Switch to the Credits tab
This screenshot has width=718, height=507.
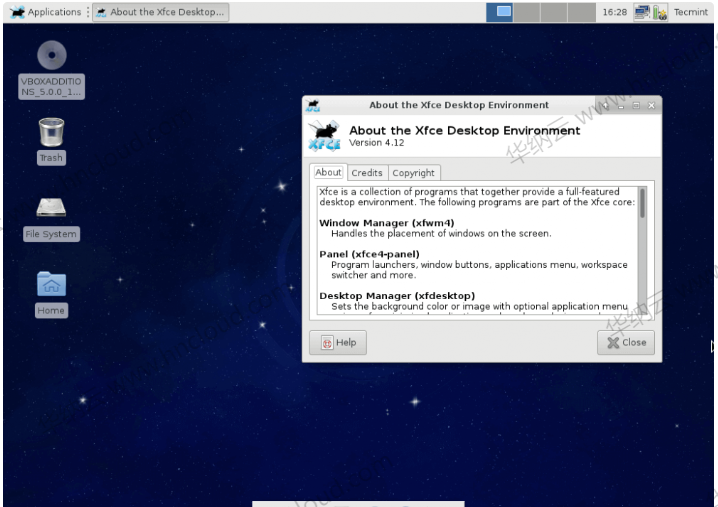[x=367, y=173]
